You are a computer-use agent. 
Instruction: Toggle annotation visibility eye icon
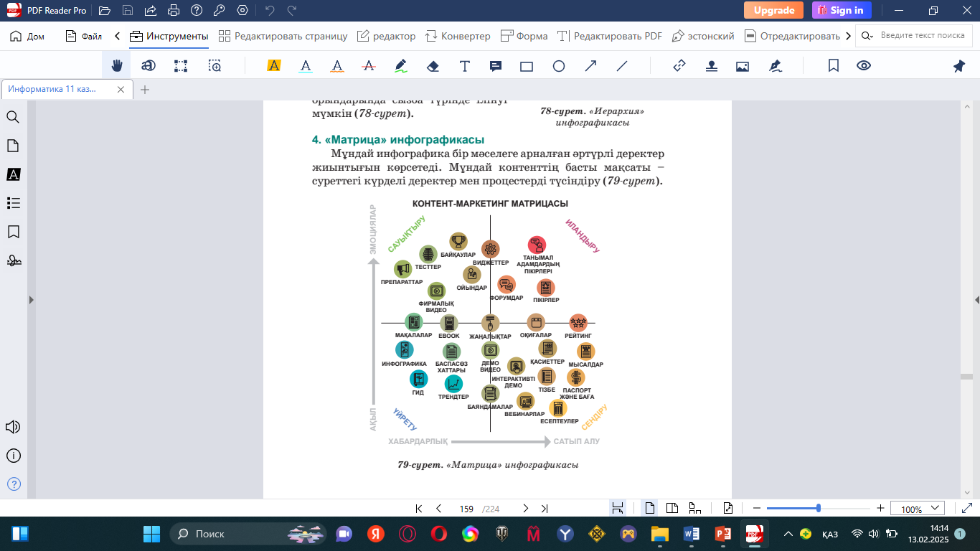[864, 66]
